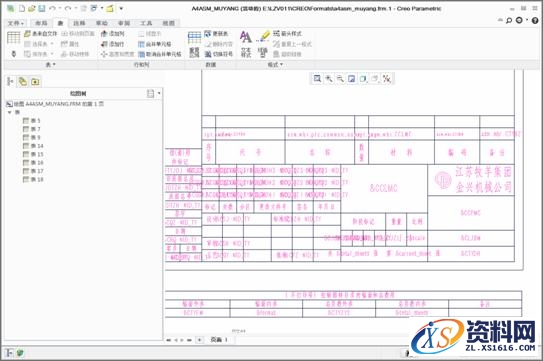
Task: Switch to the Tools (工具) ribbon tab
Action: [146, 23]
